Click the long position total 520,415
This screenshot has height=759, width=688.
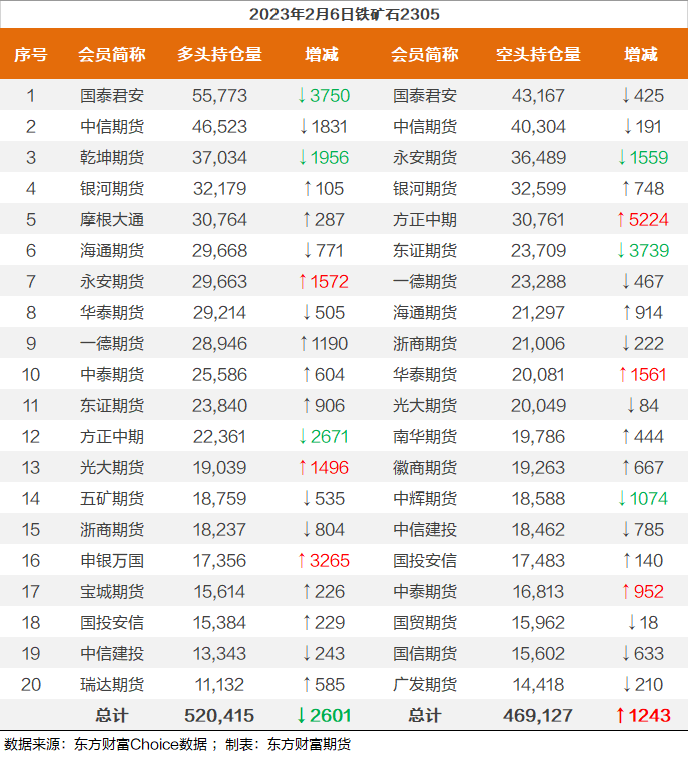(219, 716)
